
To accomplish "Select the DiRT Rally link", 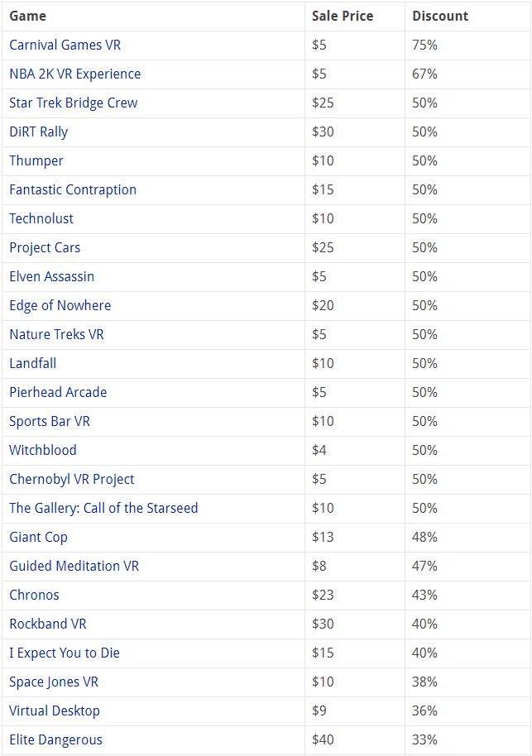I will click(x=38, y=132).
